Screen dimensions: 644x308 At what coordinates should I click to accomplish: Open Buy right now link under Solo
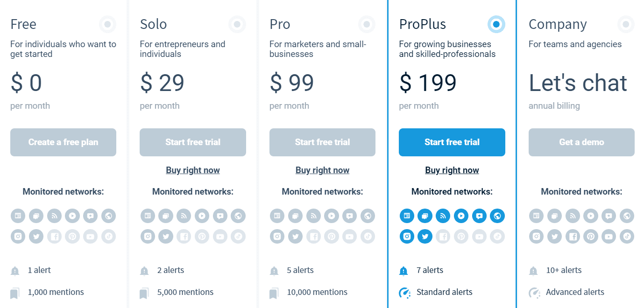tap(193, 170)
